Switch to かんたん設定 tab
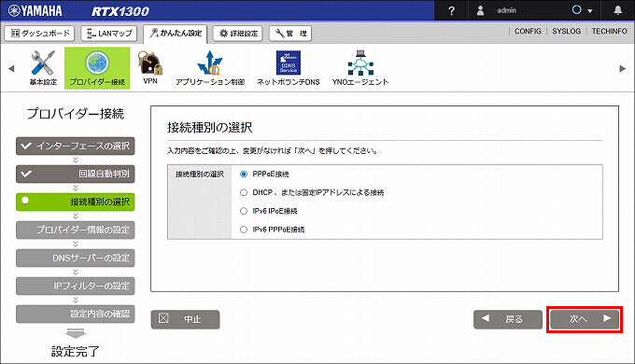This screenshot has height=364, width=635. (x=176, y=34)
